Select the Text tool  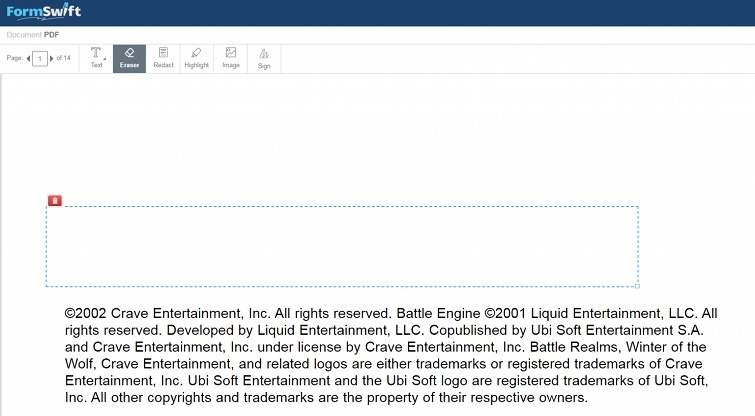click(96, 58)
